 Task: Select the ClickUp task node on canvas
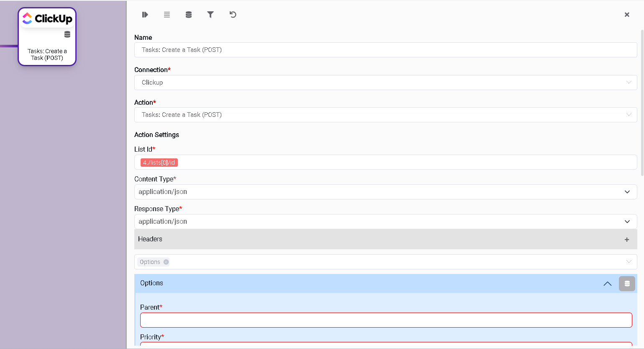(x=47, y=37)
